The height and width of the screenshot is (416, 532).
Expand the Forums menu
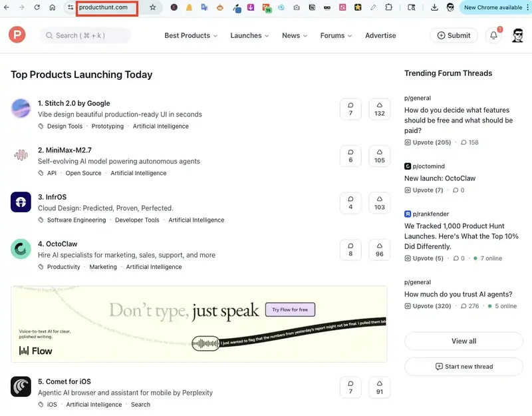336,35
